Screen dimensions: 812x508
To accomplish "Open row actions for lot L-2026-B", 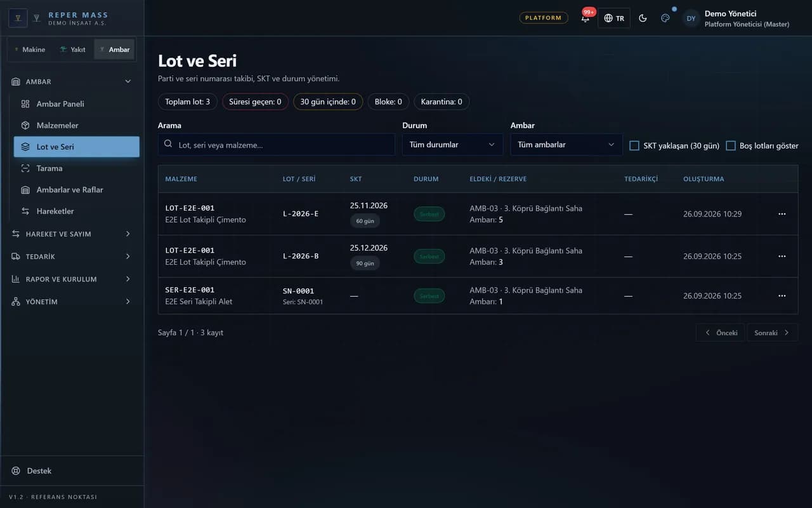I will [782, 256].
